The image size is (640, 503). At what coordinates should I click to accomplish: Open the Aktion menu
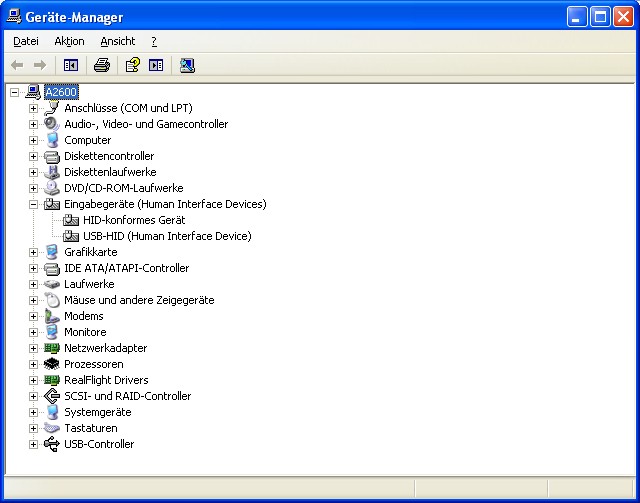pyautogui.click(x=69, y=41)
